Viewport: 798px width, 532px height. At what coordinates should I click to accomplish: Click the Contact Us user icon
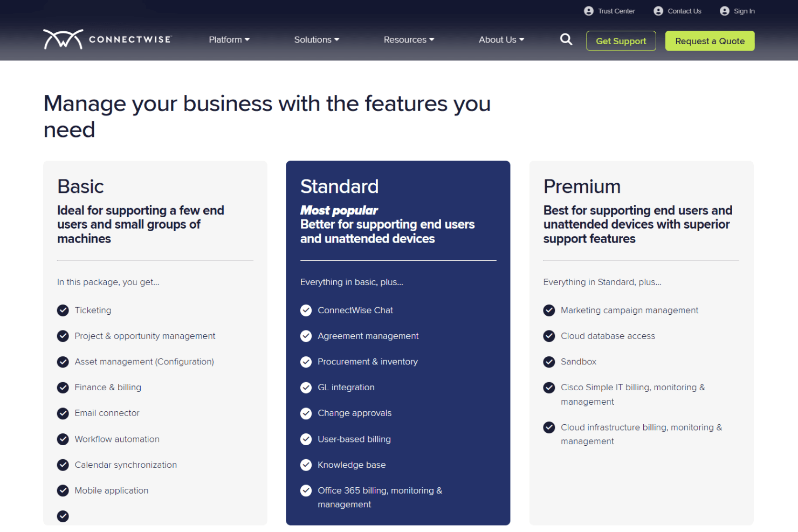click(x=658, y=11)
